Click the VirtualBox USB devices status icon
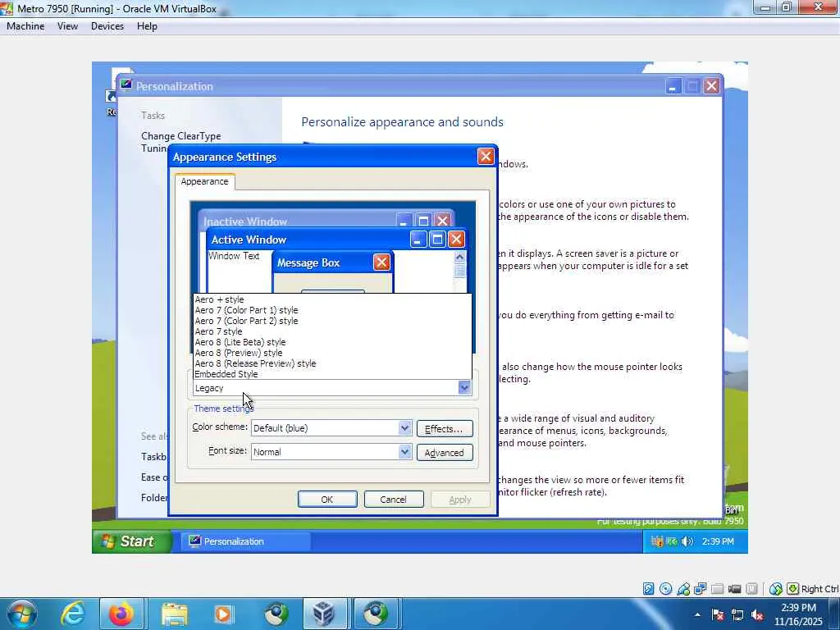This screenshot has width=840, height=630. (x=683, y=589)
